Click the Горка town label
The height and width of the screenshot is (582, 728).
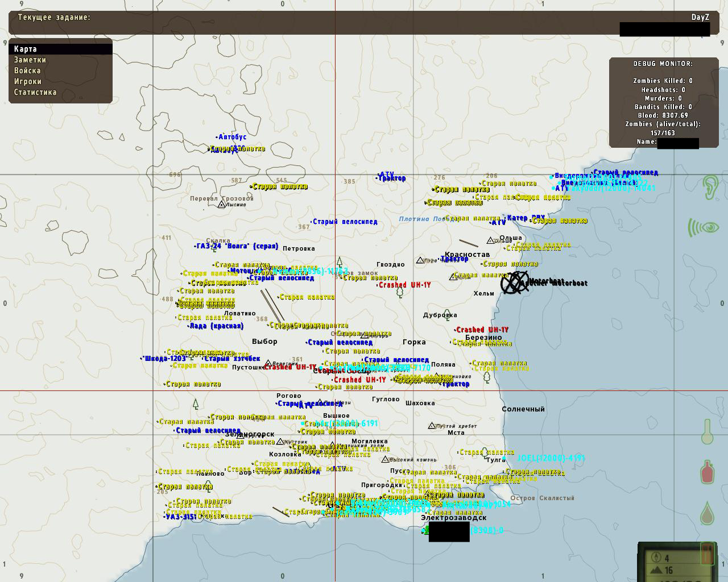414,342
